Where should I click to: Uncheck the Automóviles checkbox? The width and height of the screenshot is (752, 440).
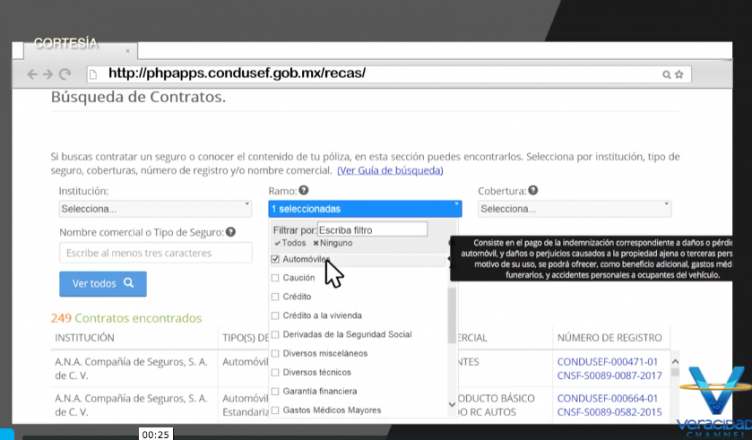click(x=275, y=259)
